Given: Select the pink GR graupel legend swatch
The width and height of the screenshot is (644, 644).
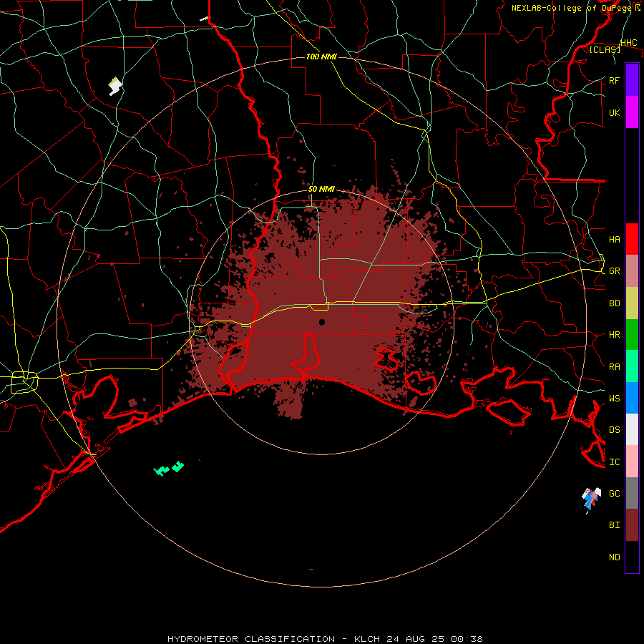Looking at the screenshot, I should (632, 271).
